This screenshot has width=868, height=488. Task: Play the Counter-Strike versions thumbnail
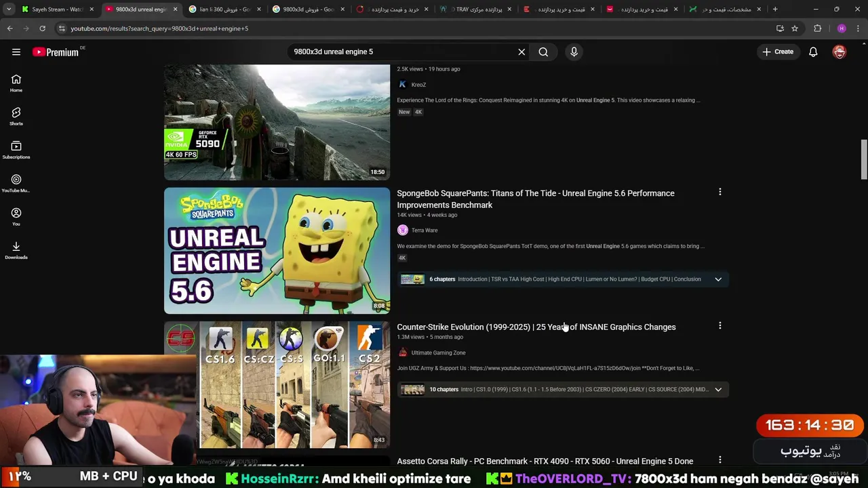(x=277, y=385)
